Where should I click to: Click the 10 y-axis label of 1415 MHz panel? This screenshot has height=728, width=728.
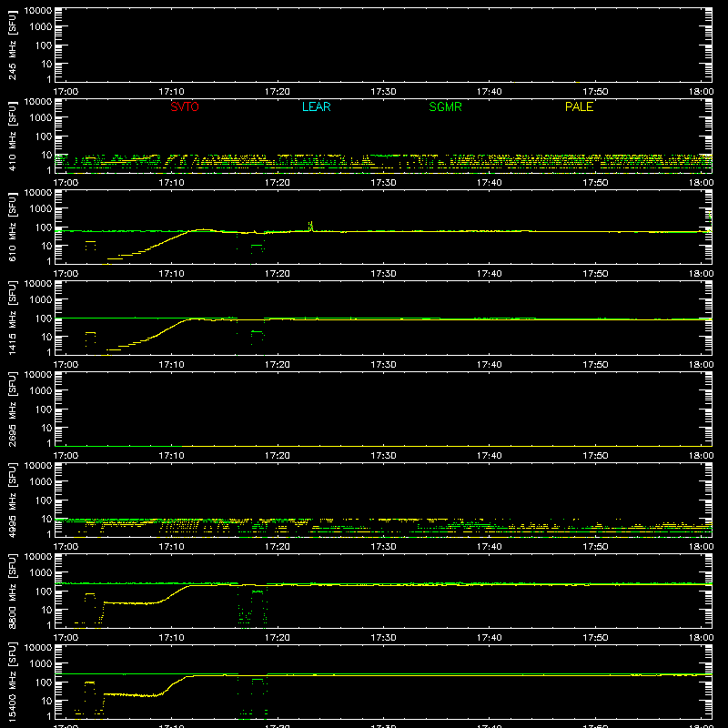(46, 337)
